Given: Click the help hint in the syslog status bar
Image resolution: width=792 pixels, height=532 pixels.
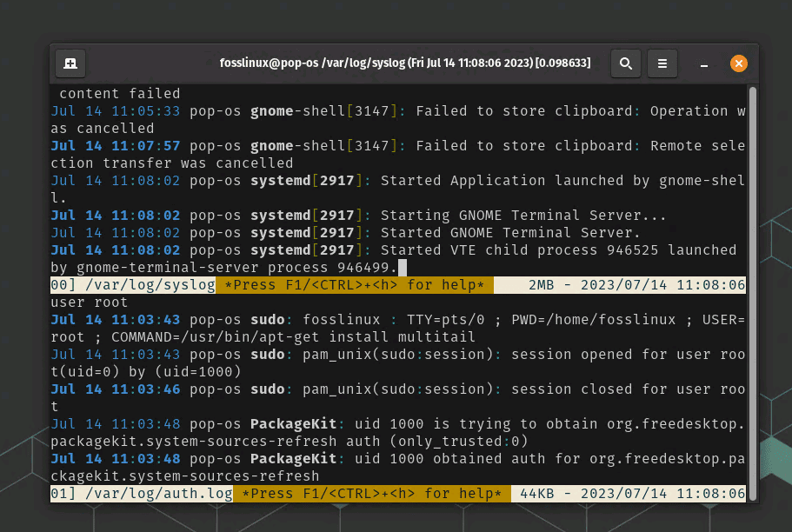Looking at the screenshot, I should point(355,285).
